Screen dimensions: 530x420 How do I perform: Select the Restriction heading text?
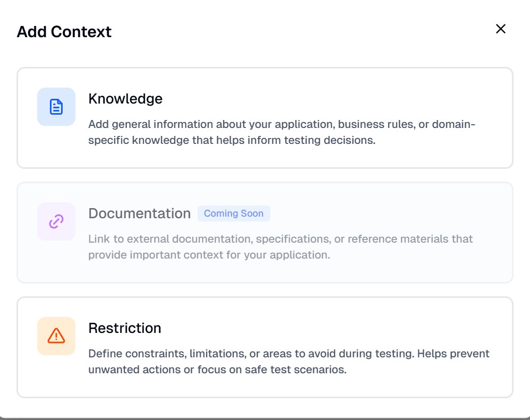pos(125,328)
